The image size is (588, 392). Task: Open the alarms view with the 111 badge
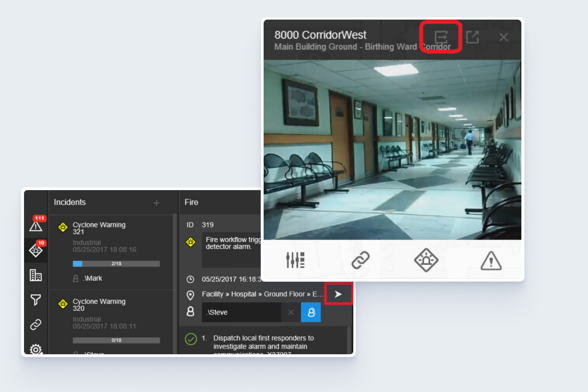tap(36, 225)
